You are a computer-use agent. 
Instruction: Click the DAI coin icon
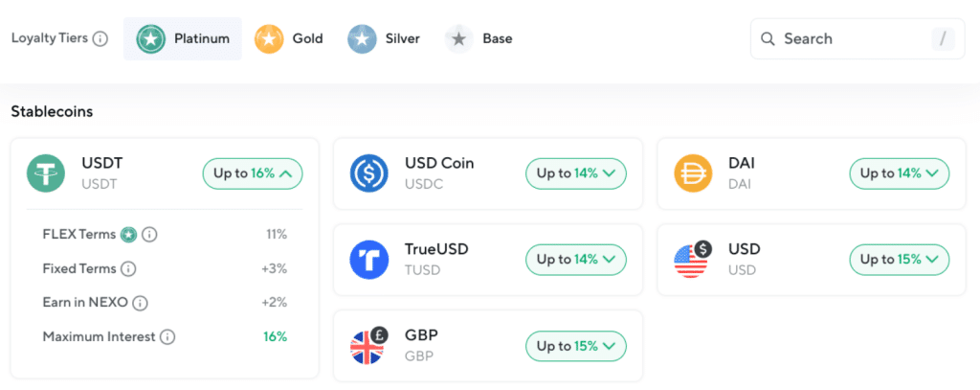click(693, 173)
